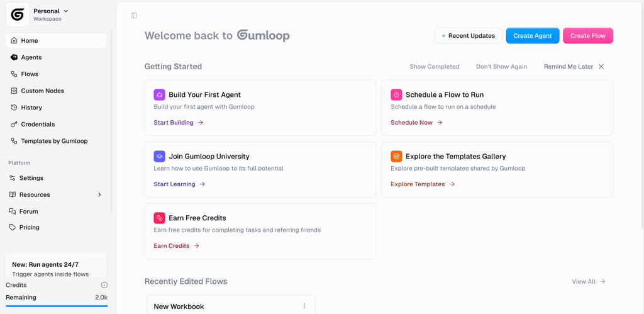Screen dimensions: 644x314
Task: Click the Explore Templates link
Action: pyautogui.click(x=423, y=184)
